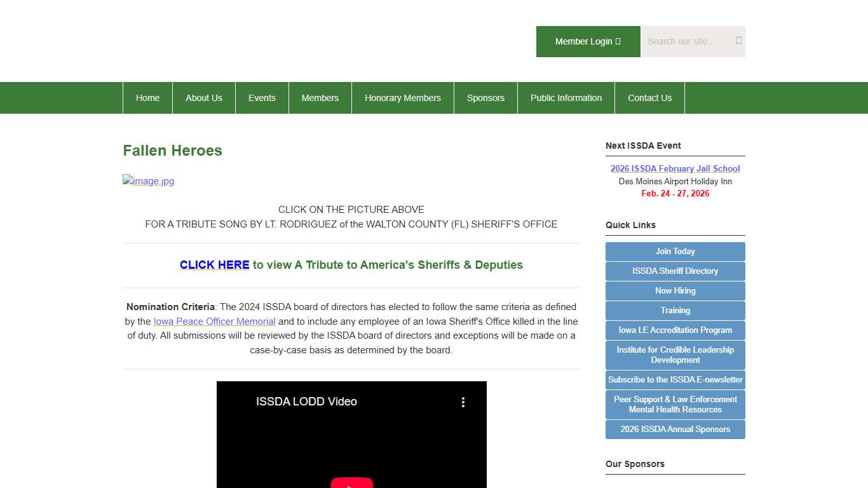
Task: Open 2026 ISSDA February Jail School link
Action: click(x=675, y=168)
